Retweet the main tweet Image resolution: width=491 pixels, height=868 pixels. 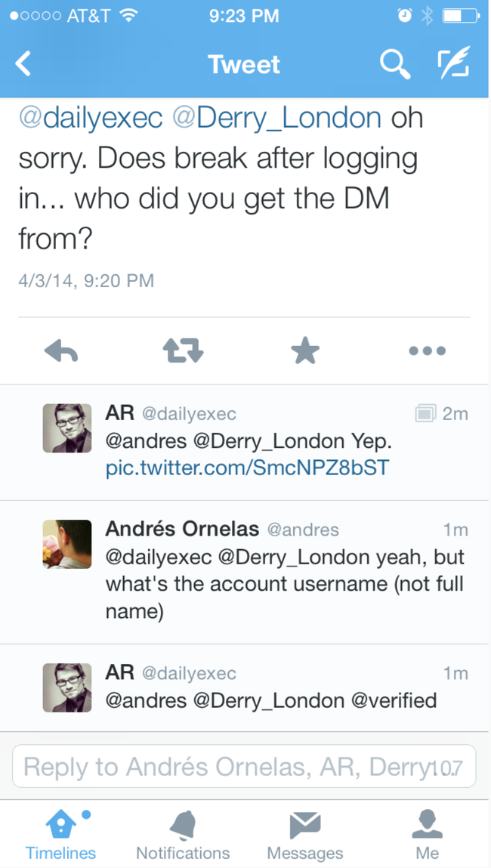(183, 351)
